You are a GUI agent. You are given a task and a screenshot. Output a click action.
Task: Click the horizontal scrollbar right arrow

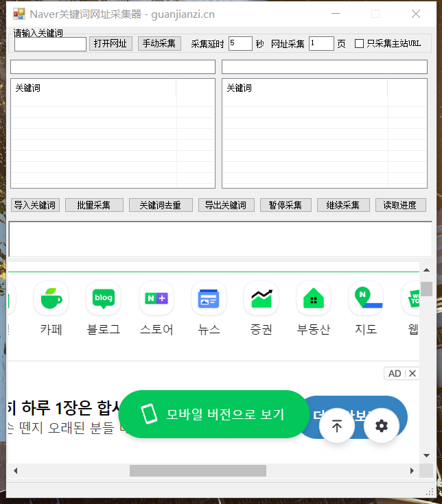412,471
